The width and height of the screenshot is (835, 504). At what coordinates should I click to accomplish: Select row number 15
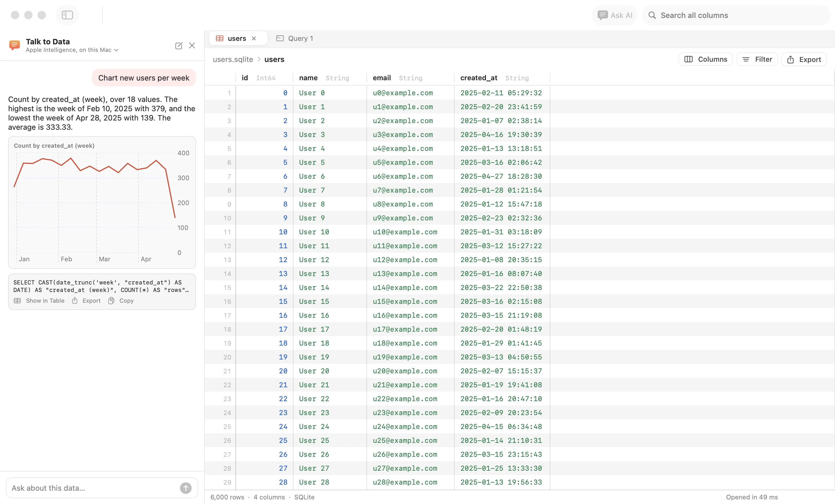[x=227, y=288]
